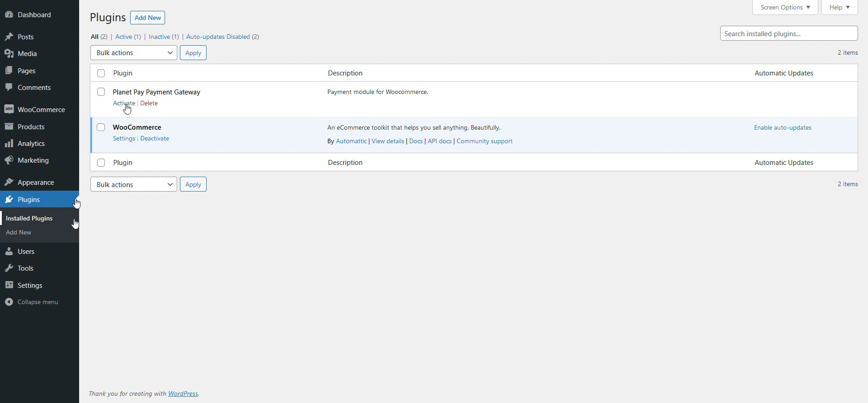
Task: Click the Settings sliders icon
Action: (9, 285)
